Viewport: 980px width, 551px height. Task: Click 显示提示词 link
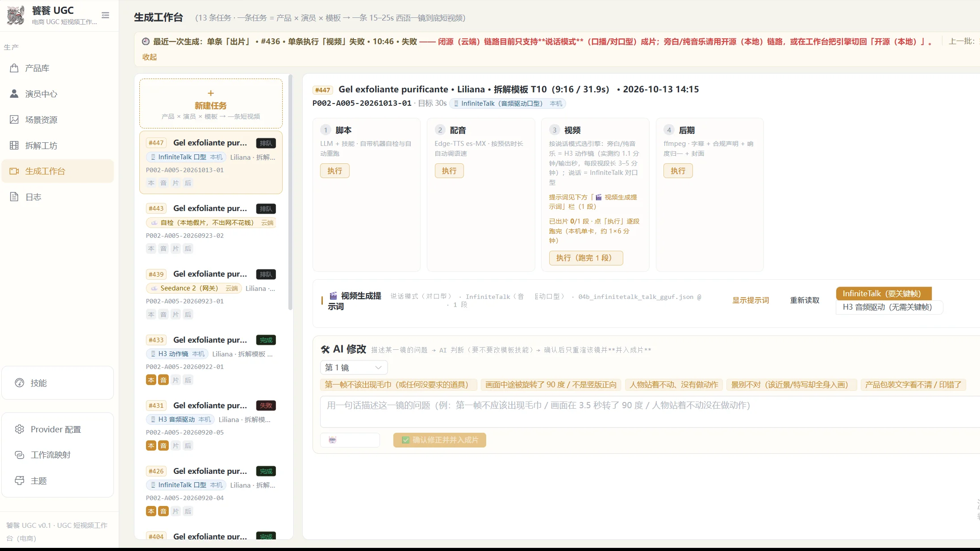pos(751,300)
